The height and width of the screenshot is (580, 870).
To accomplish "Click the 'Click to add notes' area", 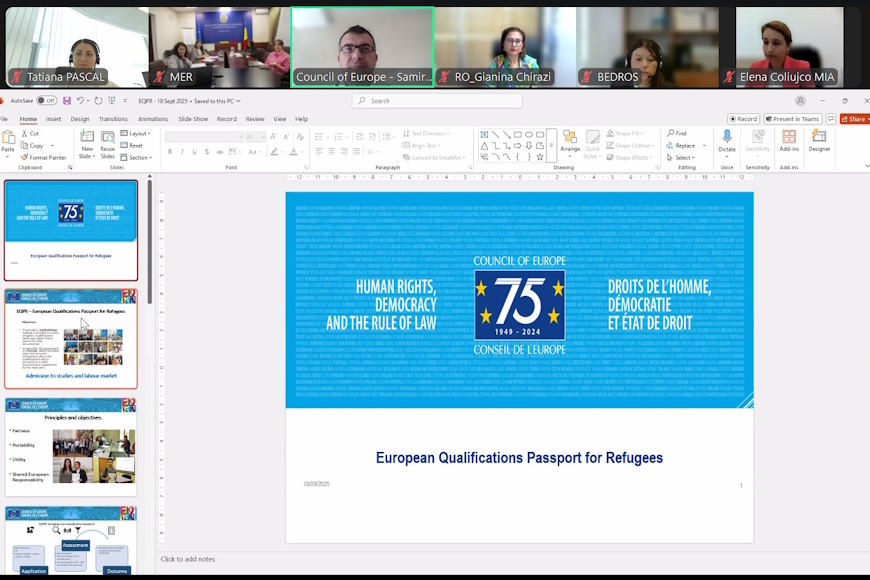I will (188, 559).
